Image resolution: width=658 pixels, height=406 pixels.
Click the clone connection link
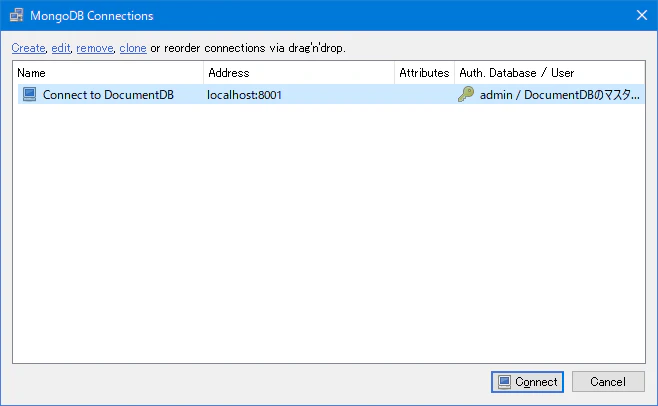(133, 48)
